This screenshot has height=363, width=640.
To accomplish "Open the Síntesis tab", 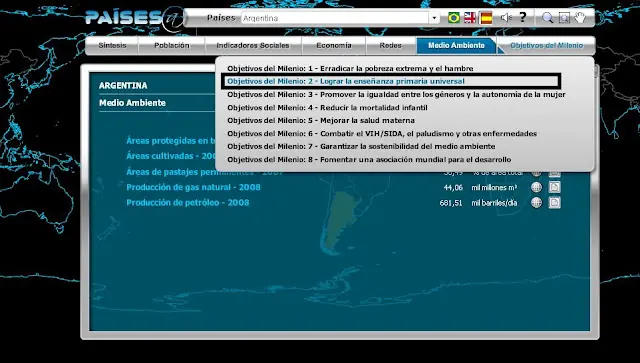I will pos(112,45).
